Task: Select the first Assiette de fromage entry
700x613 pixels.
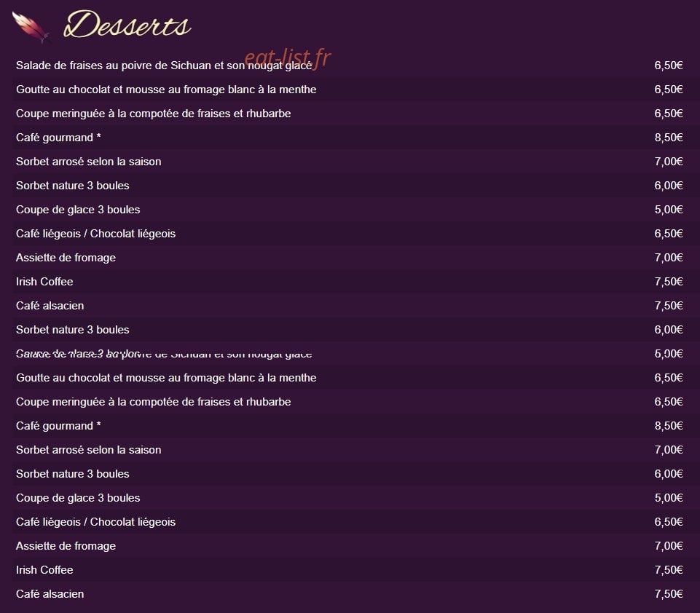Action: pos(66,258)
